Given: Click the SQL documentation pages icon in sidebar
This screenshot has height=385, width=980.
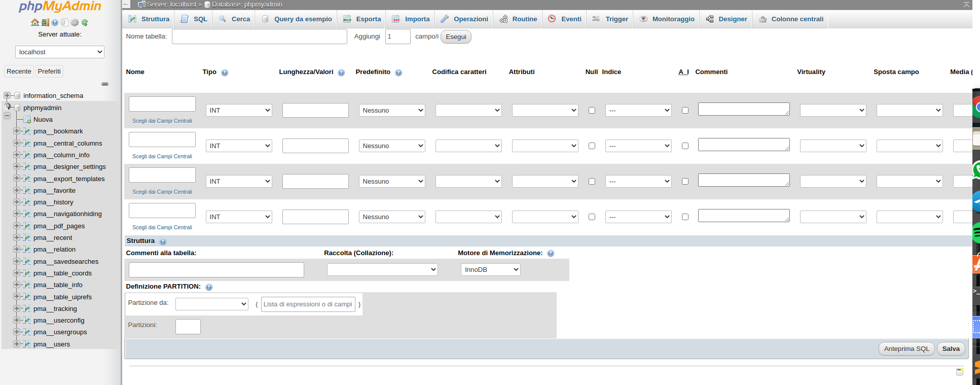Looking at the screenshot, I should pos(64,22).
